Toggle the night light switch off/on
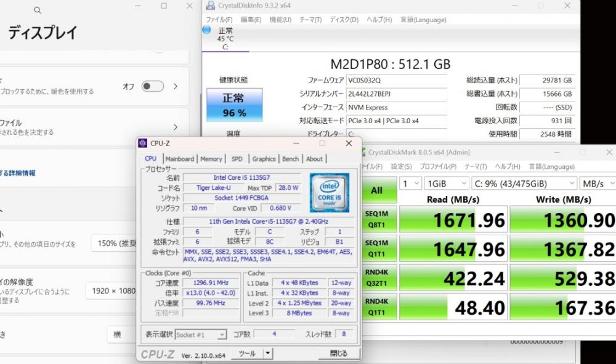616x364 pixels. pos(152,86)
